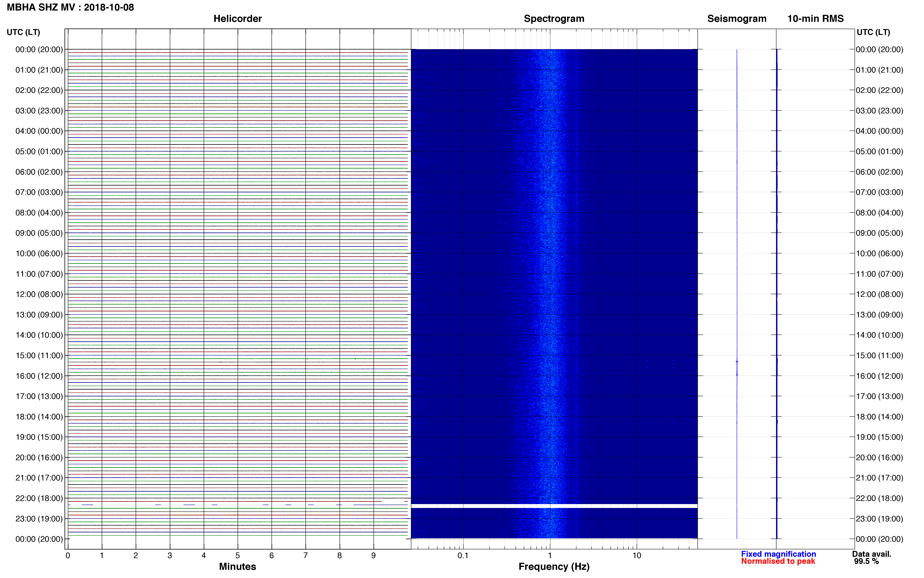Click the '3' tick on the Minutes axis

(x=170, y=555)
